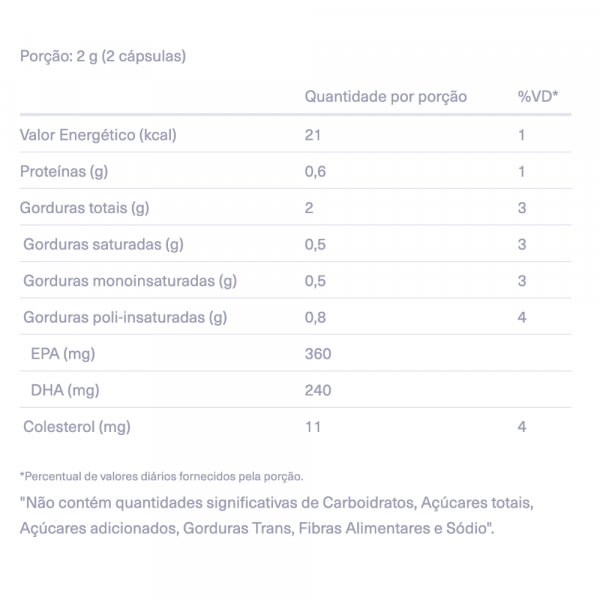Select the "Colesterol (mg)" row label
Screen dimensions: 600x600
pos(77,427)
